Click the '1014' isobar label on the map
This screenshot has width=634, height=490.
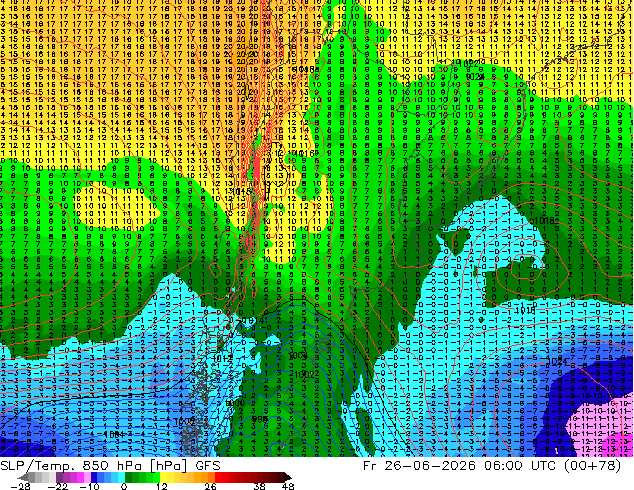coord(254,321)
